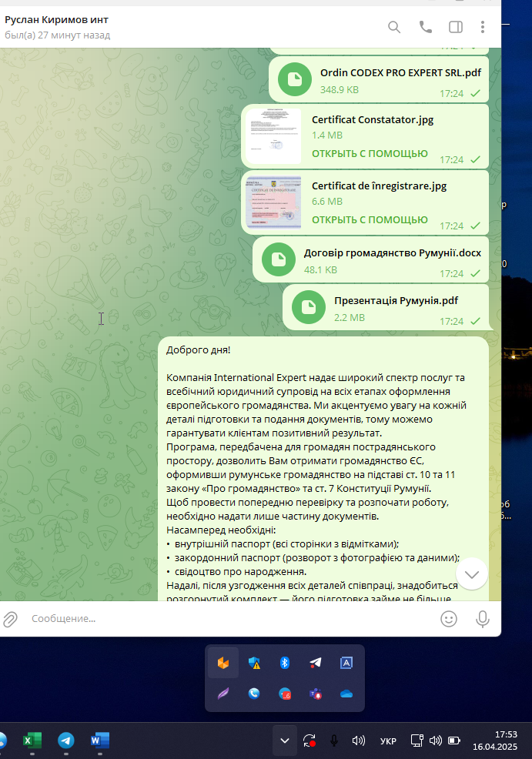The image size is (532, 759).
Task: Click the file name 'Certificat Constatator.jpg'
Action: [x=373, y=119]
